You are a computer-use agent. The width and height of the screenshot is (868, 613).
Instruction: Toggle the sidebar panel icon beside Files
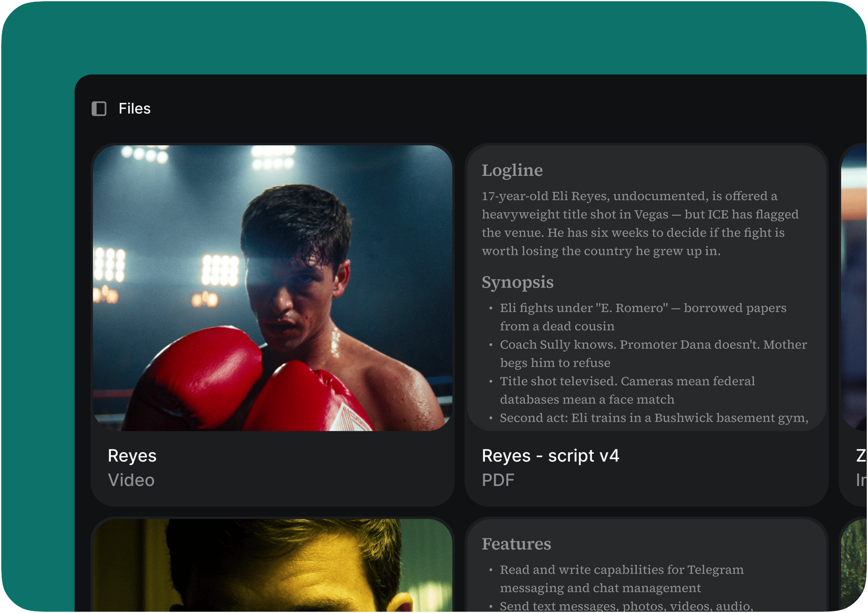click(99, 108)
